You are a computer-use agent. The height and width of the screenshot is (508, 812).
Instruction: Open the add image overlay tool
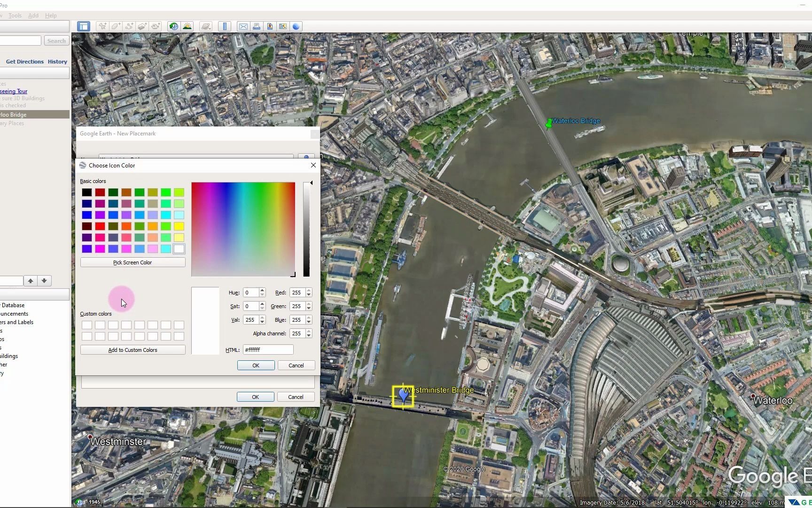tap(142, 26)
